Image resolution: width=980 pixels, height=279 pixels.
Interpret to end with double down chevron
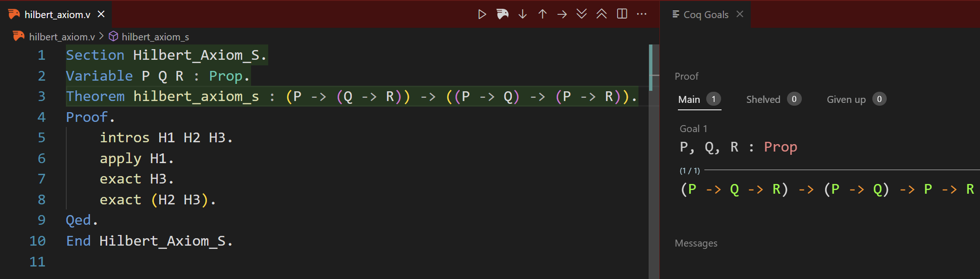pyautogui.click(x=581, y=14)
